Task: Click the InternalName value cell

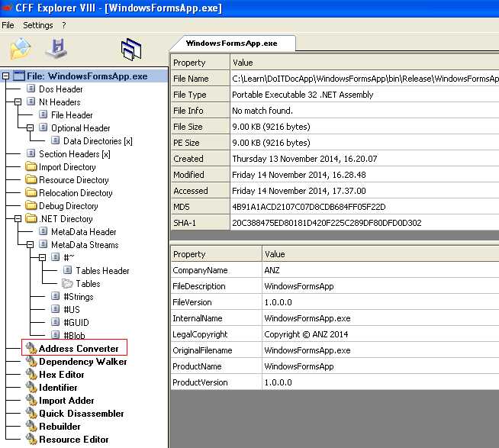Action: 381,318
